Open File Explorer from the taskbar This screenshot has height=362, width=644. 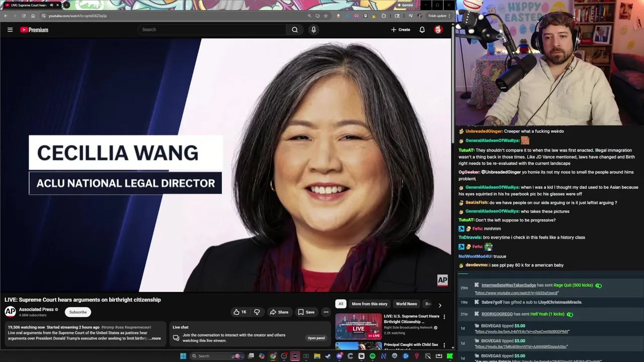[317, 356]
